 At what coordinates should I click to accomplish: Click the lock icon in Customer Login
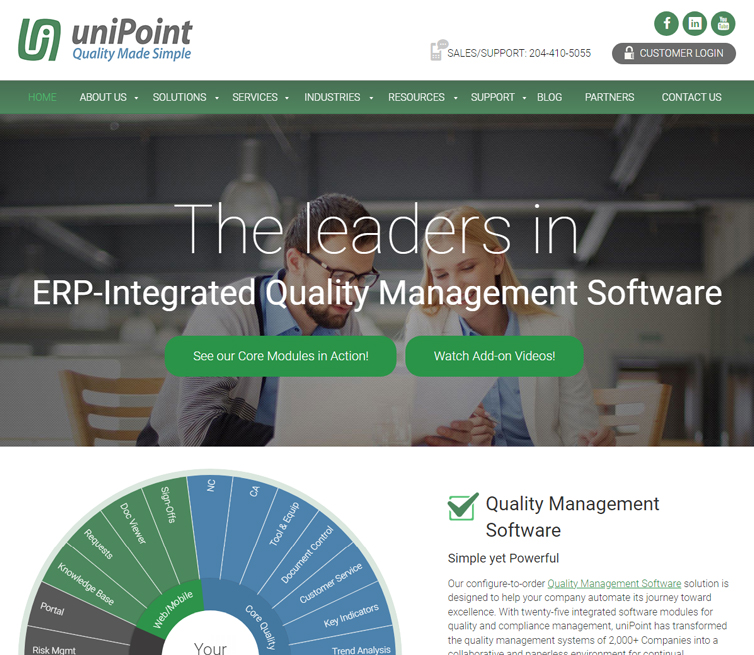point(628,53)
